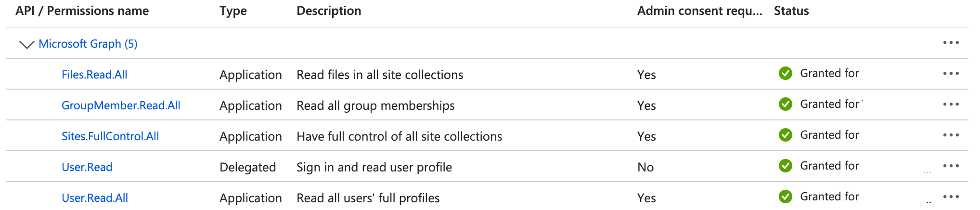Sort by API / Permissions name column
The height and width of the screenshot is (210, 980).
point(82,11)
